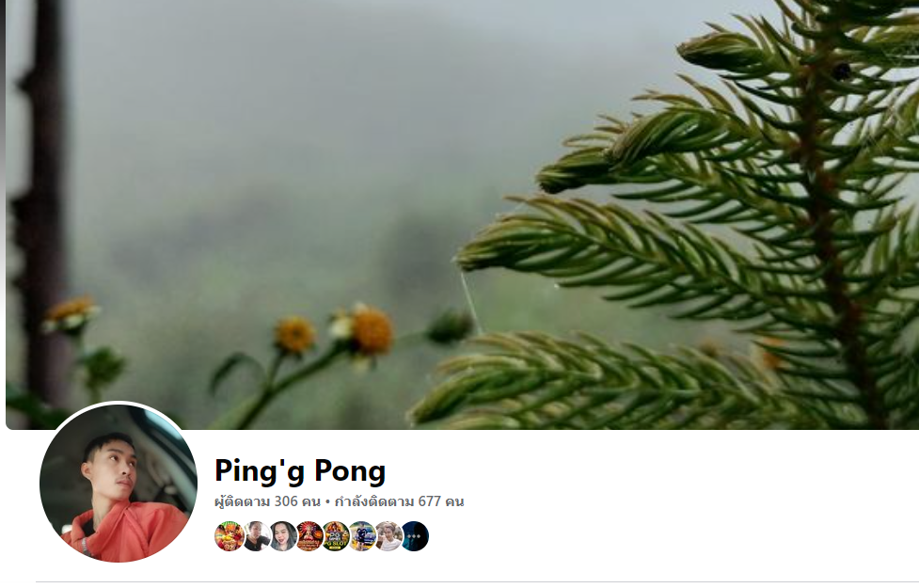
Task: Click the small black berry on pine stem
Action: (x=841, y=72)
